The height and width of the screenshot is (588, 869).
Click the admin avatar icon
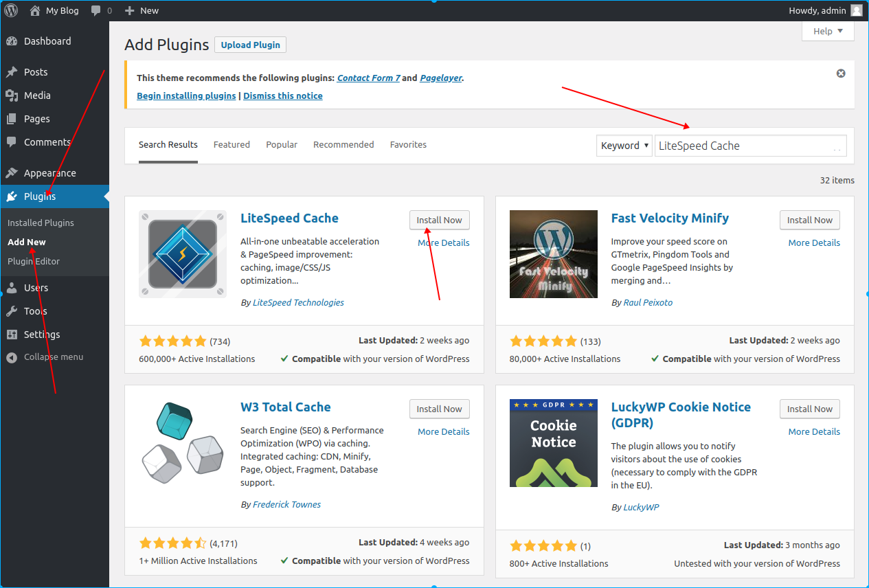[x=856, y=10]
